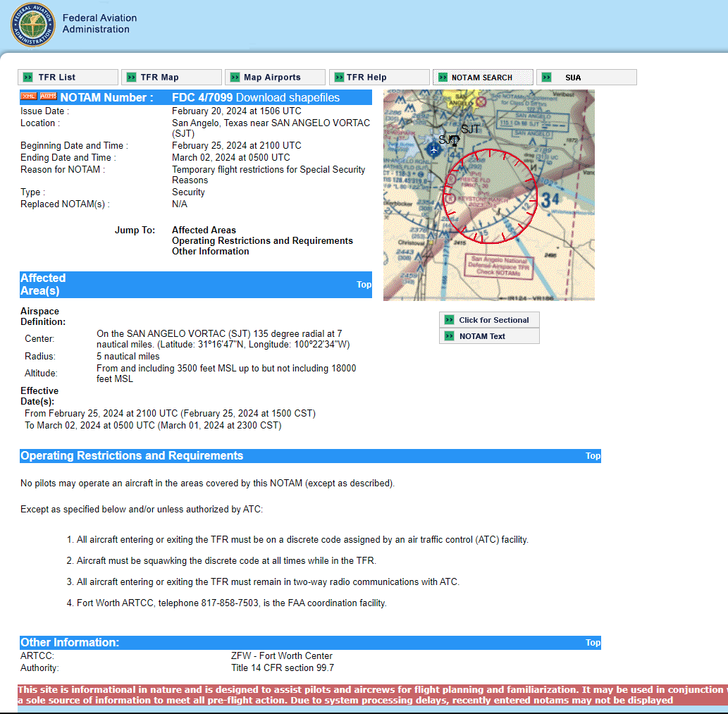The height and width of the screenshot is (714, 728).
Task: Click issue date February 20, 2024 at 1506 UTC
Action: [x=236, y=111]
